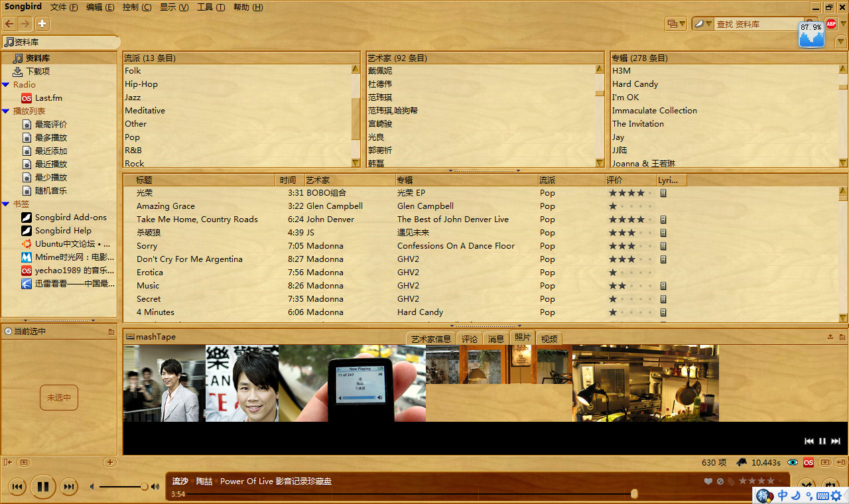Viewport: 849px width, 504px height.
Task: Click the Adblock Plus ABP icon
Action: point(831,24)
